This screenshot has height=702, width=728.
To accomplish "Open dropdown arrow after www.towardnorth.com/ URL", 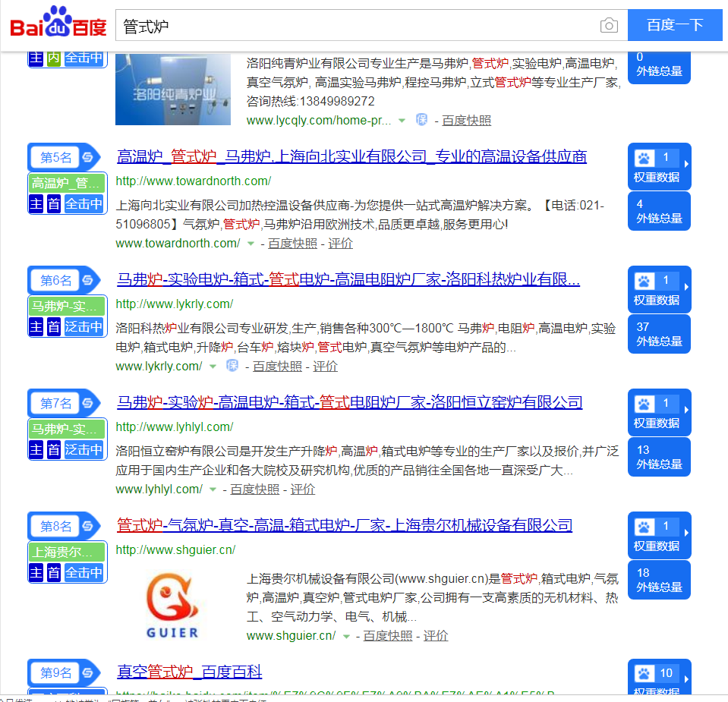I will tap(251, 244).
